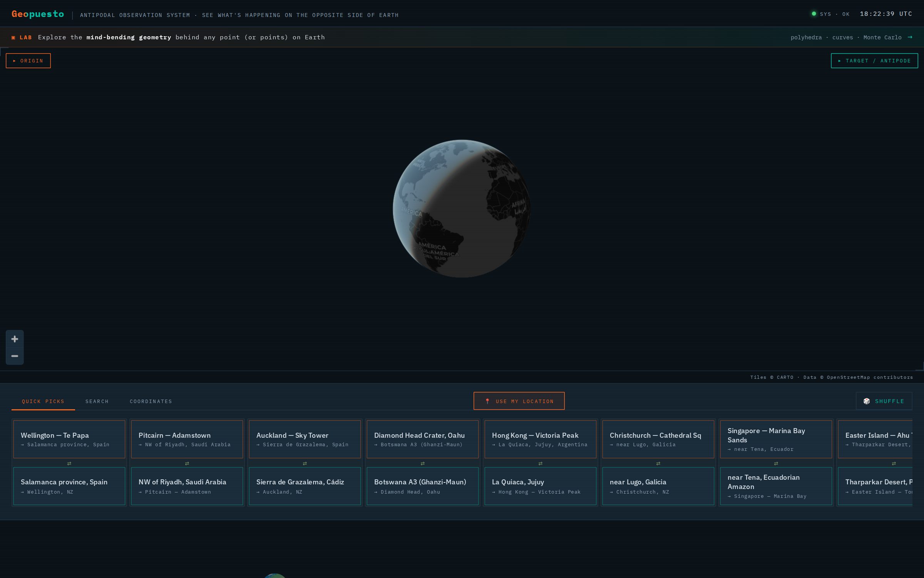This screenshot has width=924, height=578.
Task: Click the UTC clock readout
Action: pyautogui.click(x=886, y=14)
